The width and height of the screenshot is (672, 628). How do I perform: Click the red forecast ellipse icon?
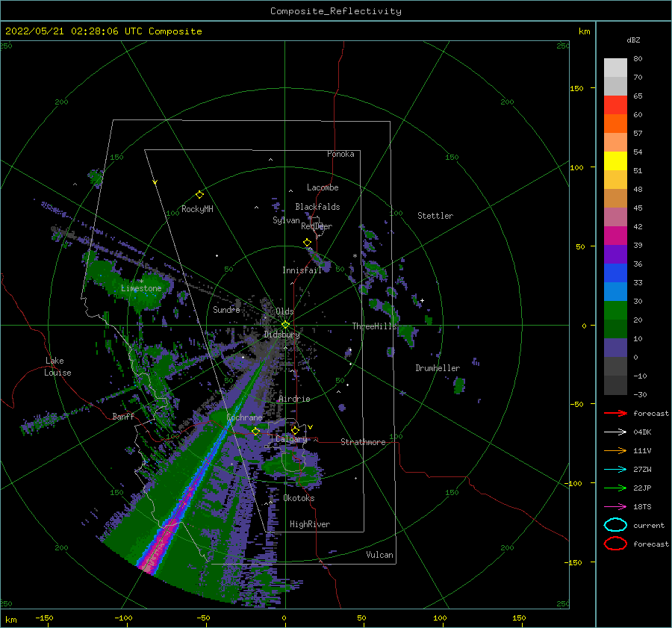click(x=615, y=544)
